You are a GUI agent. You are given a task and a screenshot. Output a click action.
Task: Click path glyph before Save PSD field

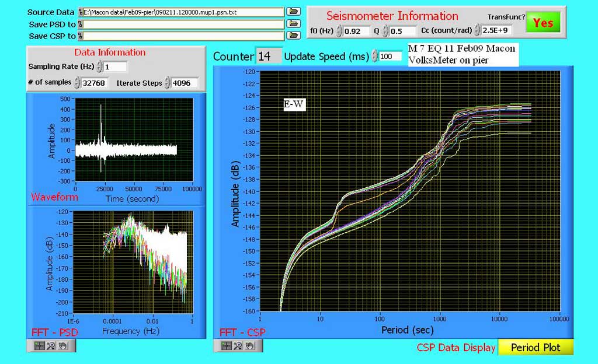point(81,24)
